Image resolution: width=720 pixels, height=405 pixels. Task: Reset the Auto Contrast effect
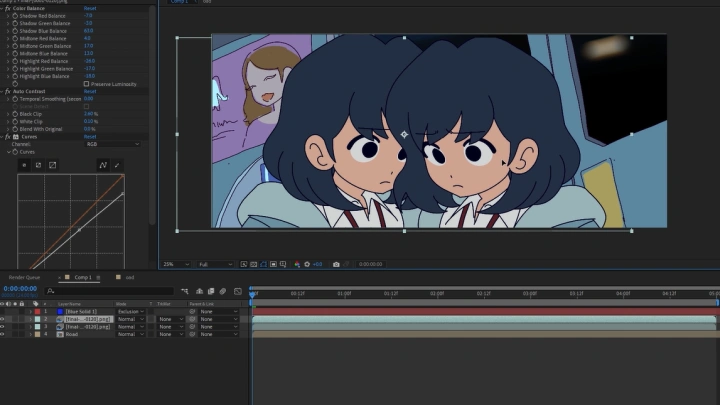90,91
